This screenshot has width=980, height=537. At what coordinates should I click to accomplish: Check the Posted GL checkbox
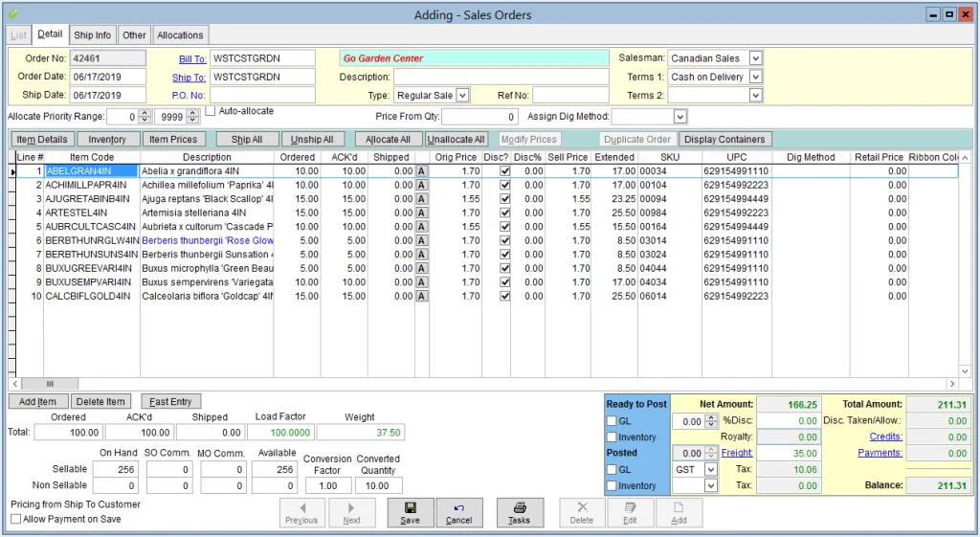pyautogui.click(x=612, y=469)
